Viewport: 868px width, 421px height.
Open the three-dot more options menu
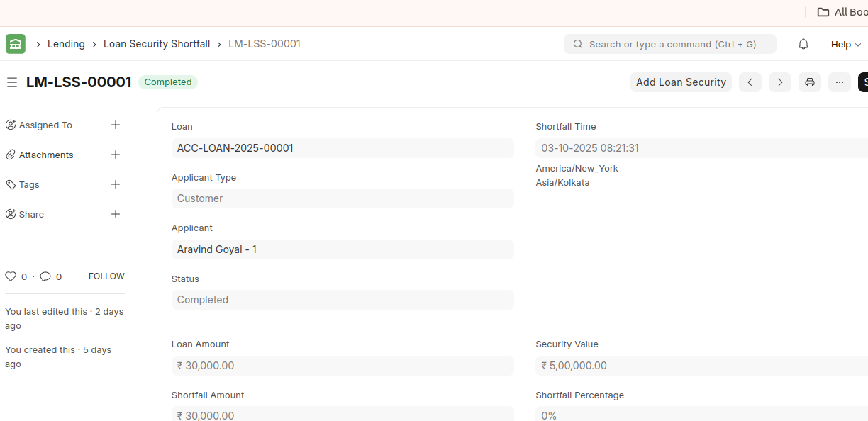click(839, 82)
